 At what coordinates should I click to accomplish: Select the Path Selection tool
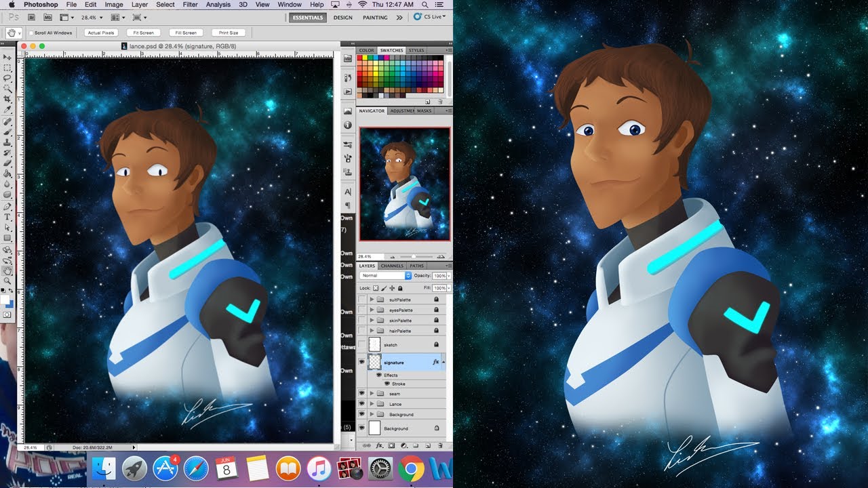(7, 227)
